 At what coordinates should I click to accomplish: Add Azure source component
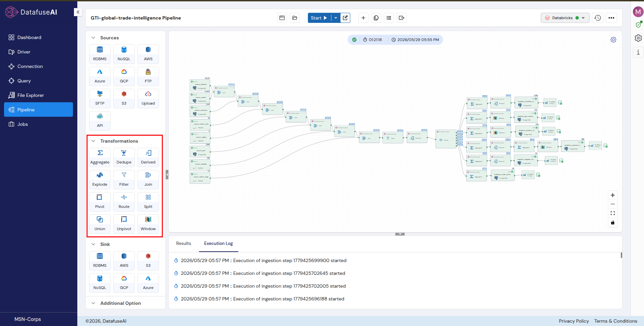point(100,76)
